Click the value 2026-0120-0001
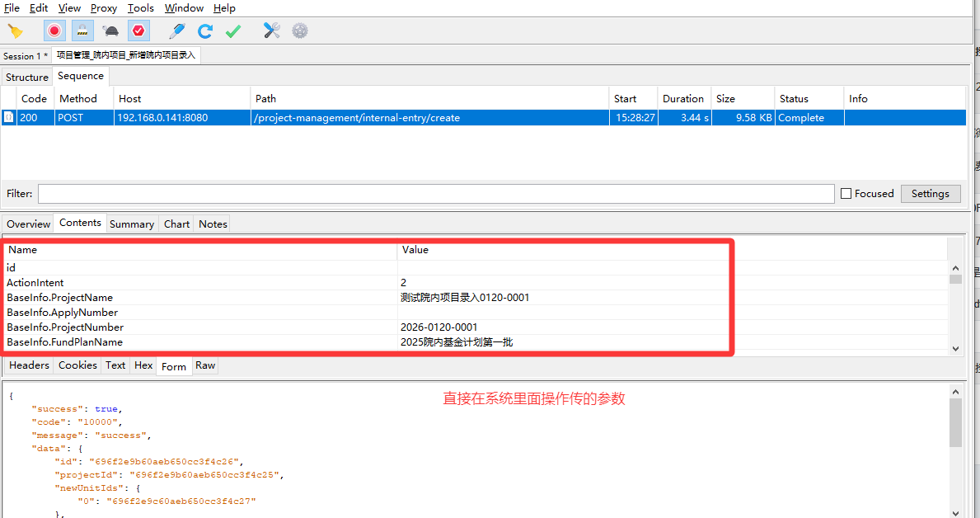Image resolution: width=980 pixels, height=518 pixels. pos(438,327)
